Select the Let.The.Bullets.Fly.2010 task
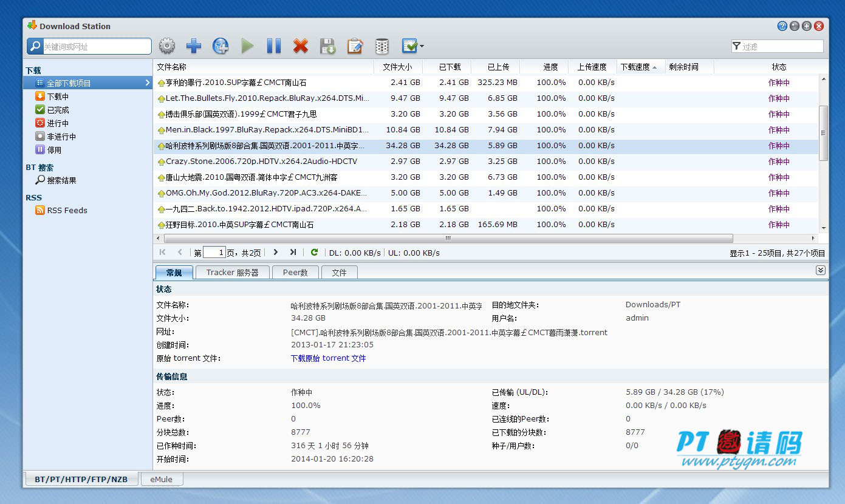Screen dimensions: 845x504 pyautogui.click(x=486, y=98)
